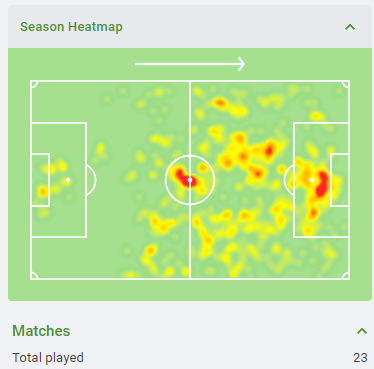Image resolution: width=374 pixels, height=369 pixels.
Task: Click the Season Heatmap header title
Action: click(x=71, y=27)
